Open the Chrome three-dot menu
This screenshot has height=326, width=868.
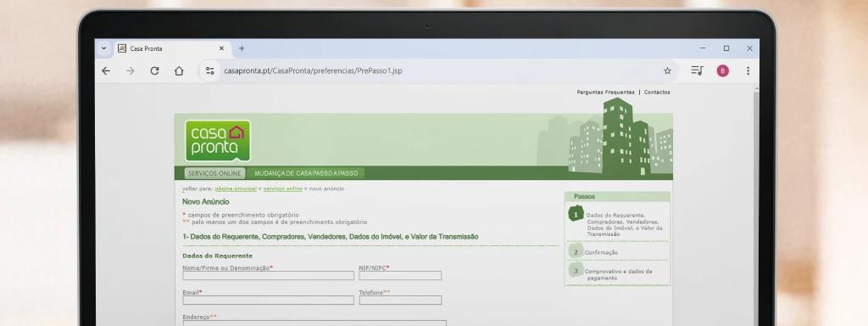coord(748,70)
